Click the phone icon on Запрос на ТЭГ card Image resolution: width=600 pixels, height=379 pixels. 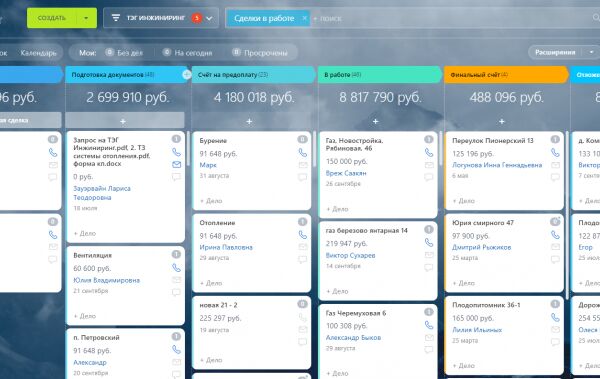(x=176, y=152)
